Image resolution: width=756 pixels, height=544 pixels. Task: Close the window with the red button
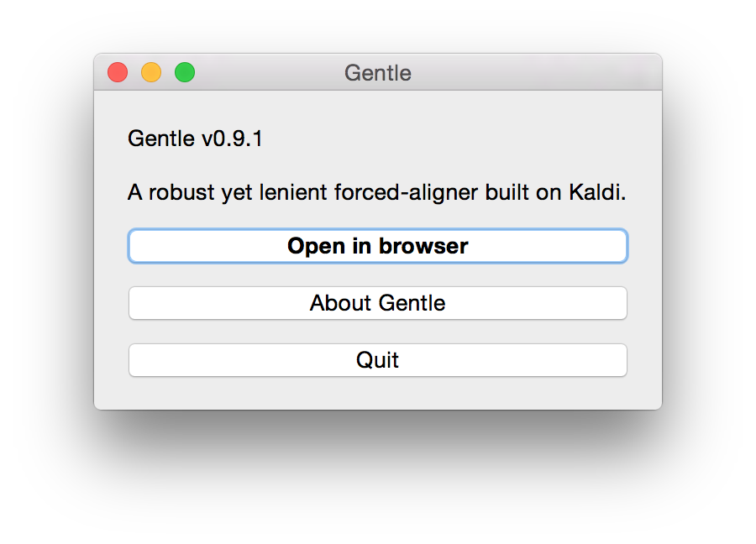118,73
